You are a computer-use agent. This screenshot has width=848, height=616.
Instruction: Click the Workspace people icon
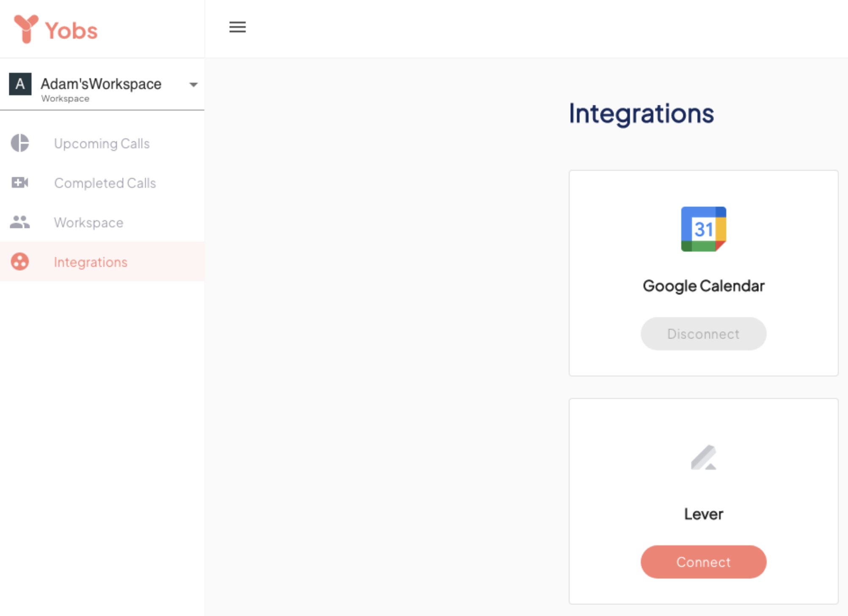point(20,222)
